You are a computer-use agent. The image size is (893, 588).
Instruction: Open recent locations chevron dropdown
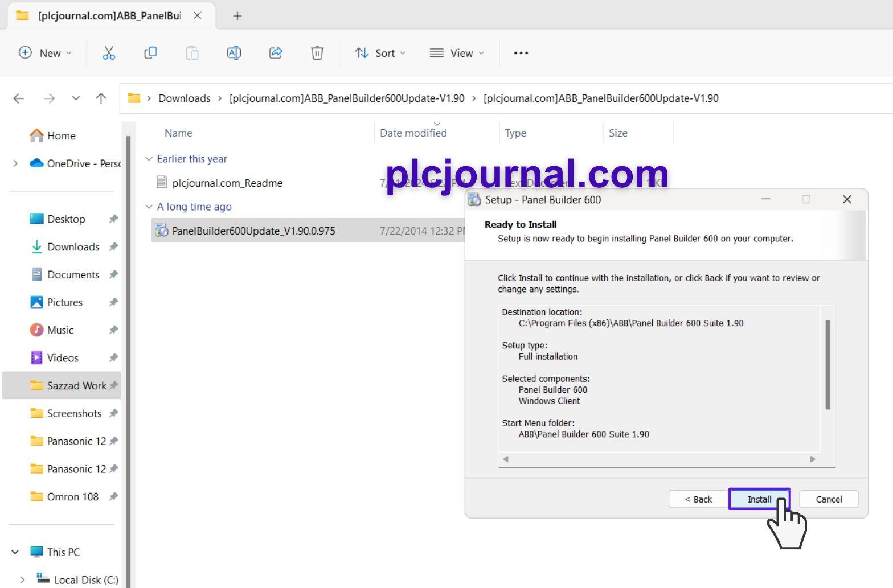tap(76, 98)
